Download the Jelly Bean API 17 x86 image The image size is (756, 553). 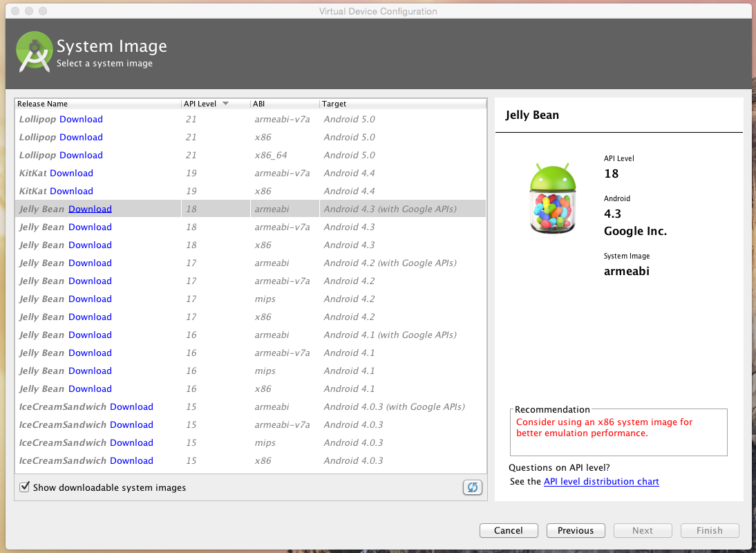click(90, 317)
